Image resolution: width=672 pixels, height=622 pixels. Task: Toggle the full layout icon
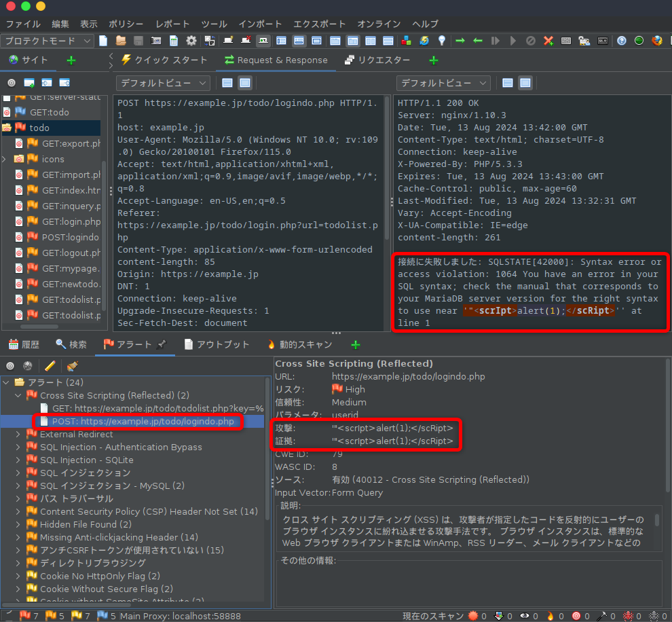pyautogui.click(x=316, y=41)
